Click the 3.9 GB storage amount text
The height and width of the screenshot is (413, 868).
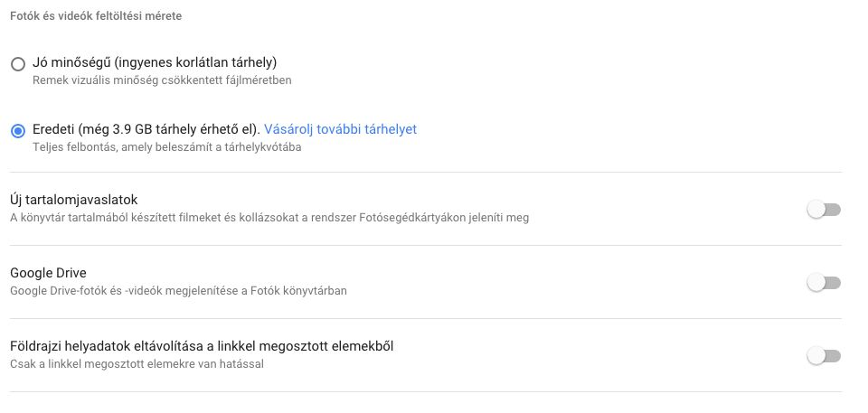[x=132, y=129]
